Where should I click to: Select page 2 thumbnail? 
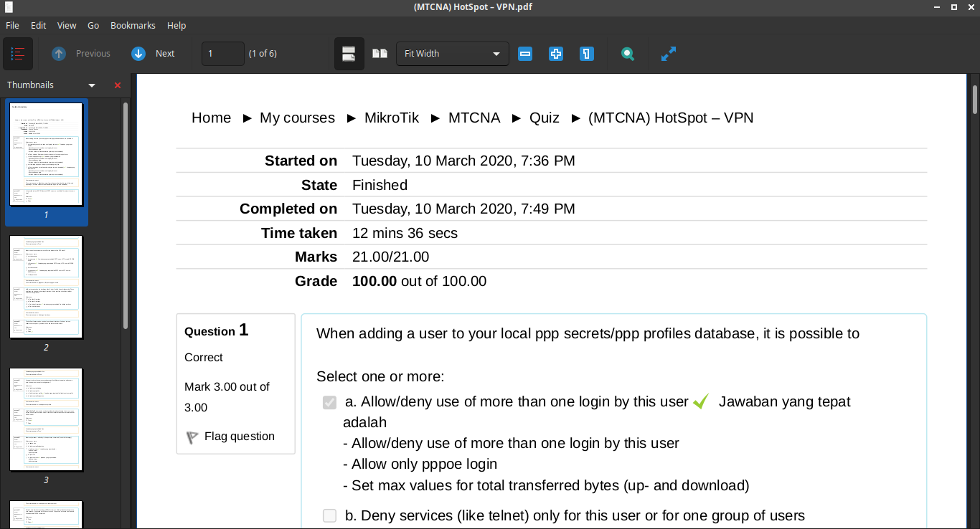pyautogui.click(x=47, y=287)
